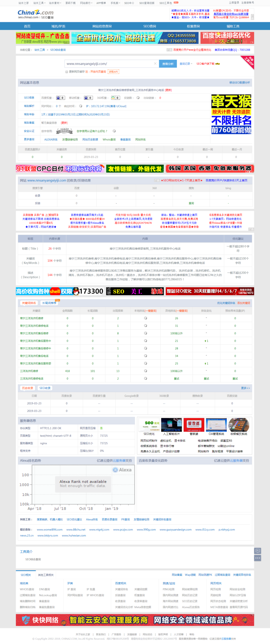Viewport: 270px width, 644px height.
Task: Click the 站长工具 breadcrumb link
Action: (40, 50)
